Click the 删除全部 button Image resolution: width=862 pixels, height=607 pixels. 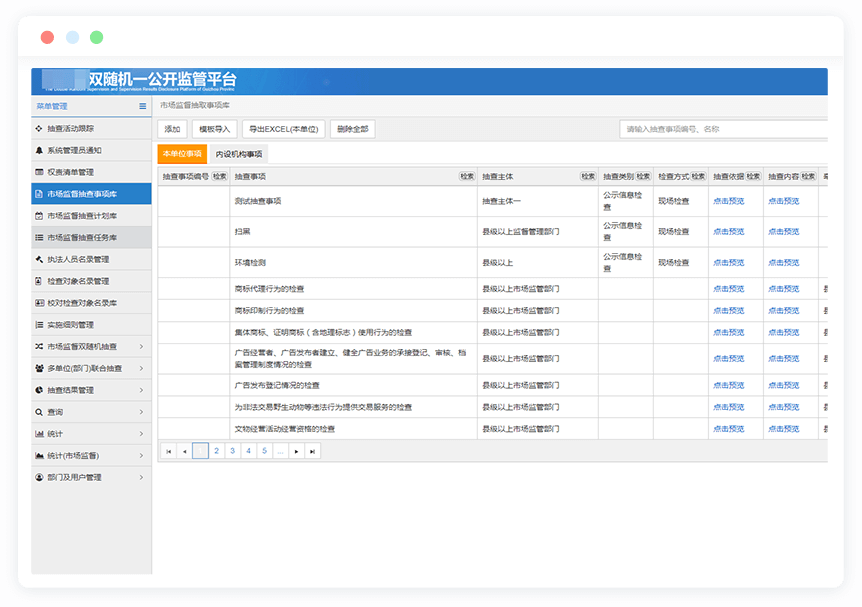[352, 129]
